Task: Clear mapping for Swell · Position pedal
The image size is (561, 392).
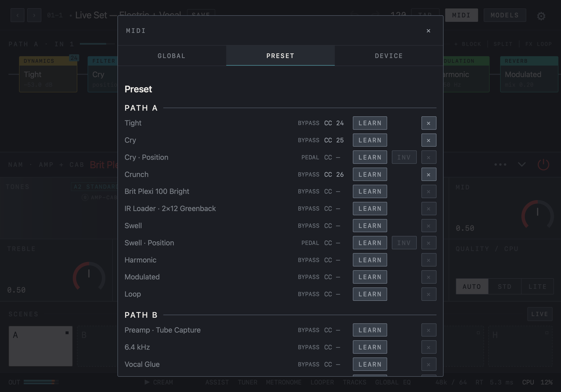Action: [429, 243]
